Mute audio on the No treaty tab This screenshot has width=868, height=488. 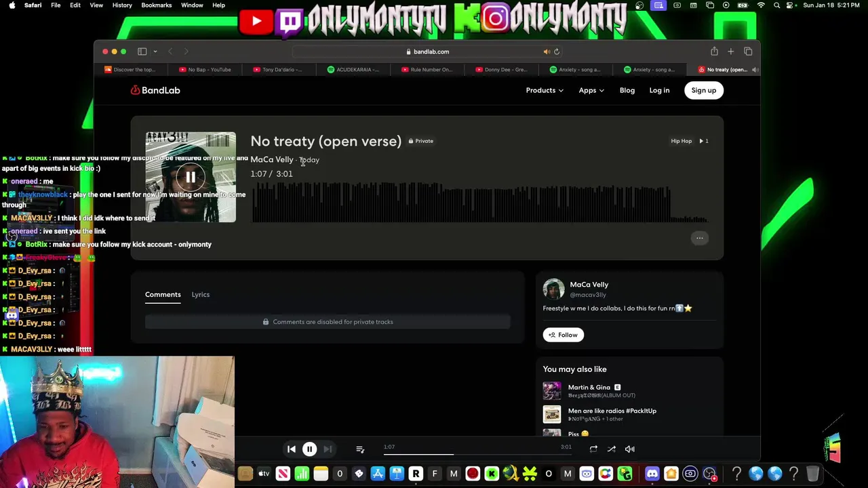coord(755,69)
